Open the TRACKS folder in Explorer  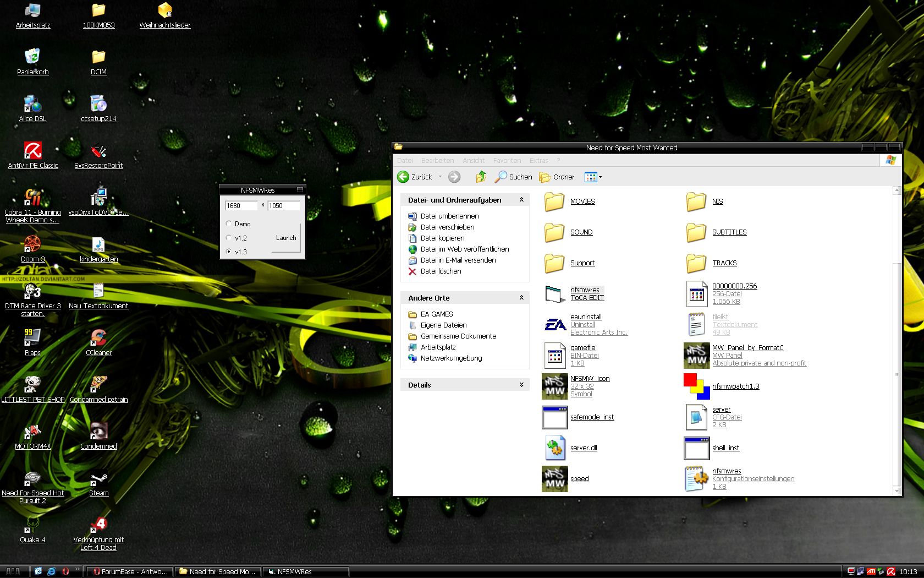pyautogui.click(x=696, y=263)
